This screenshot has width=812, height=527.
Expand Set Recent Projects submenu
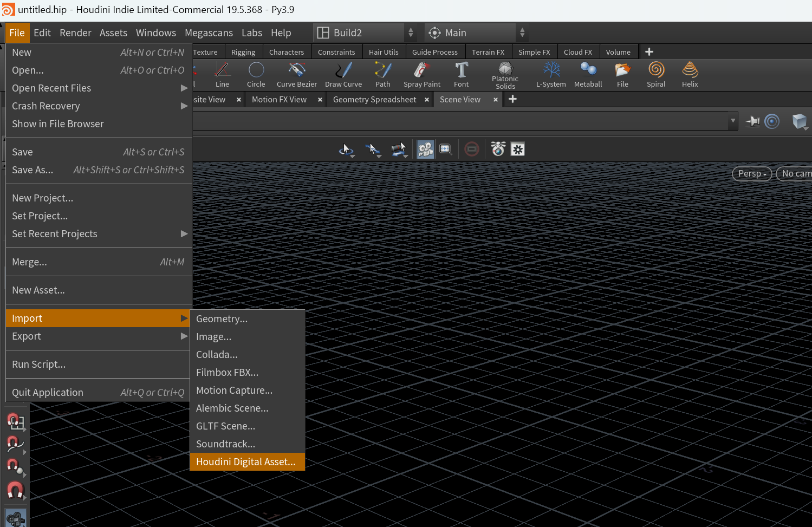[x=99, y=234]
